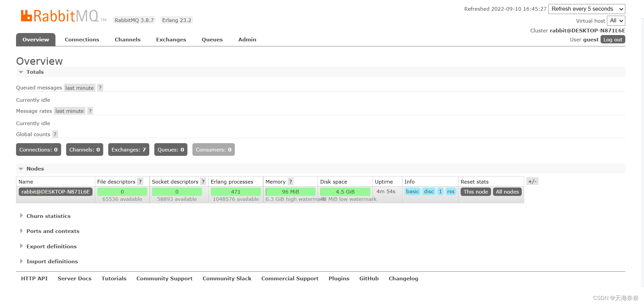Click the Erlang processes 471 bar
The height and width of the screenshot is (304, 644).
click(236, 192)
